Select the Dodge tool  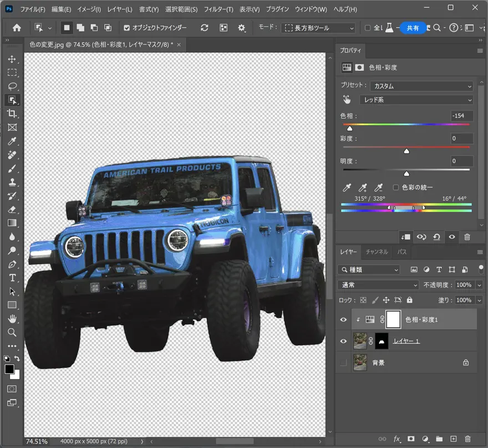12,251
